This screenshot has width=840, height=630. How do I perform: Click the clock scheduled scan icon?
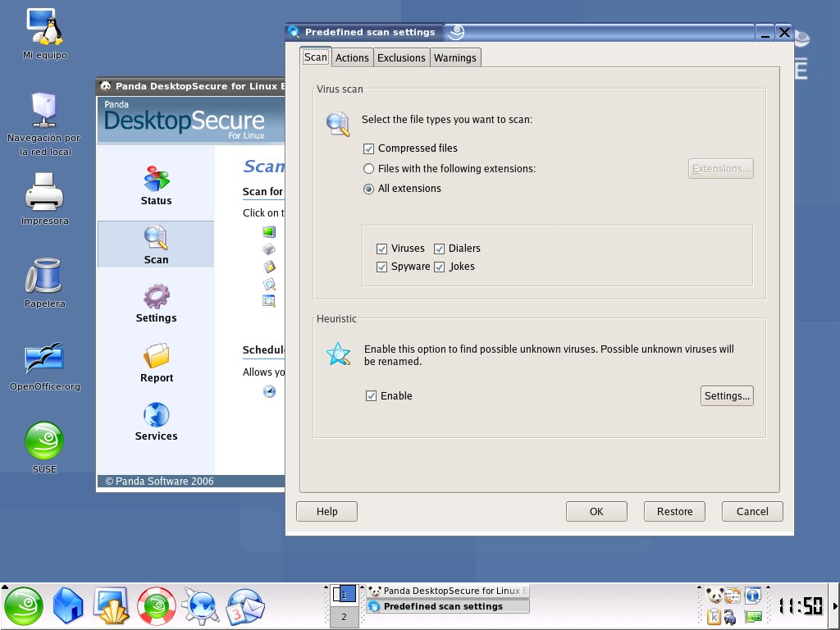[x=269, y=391]
